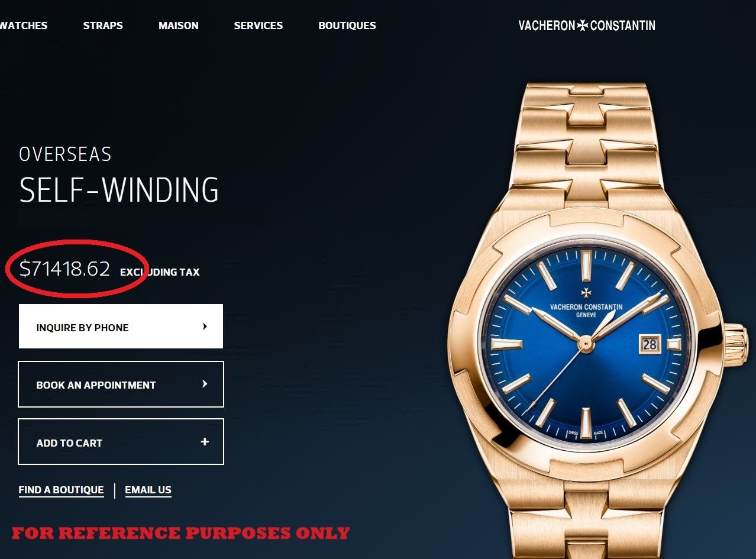Open the Boutiques navigation item
The image size is (756, 559).
(347, 25)
